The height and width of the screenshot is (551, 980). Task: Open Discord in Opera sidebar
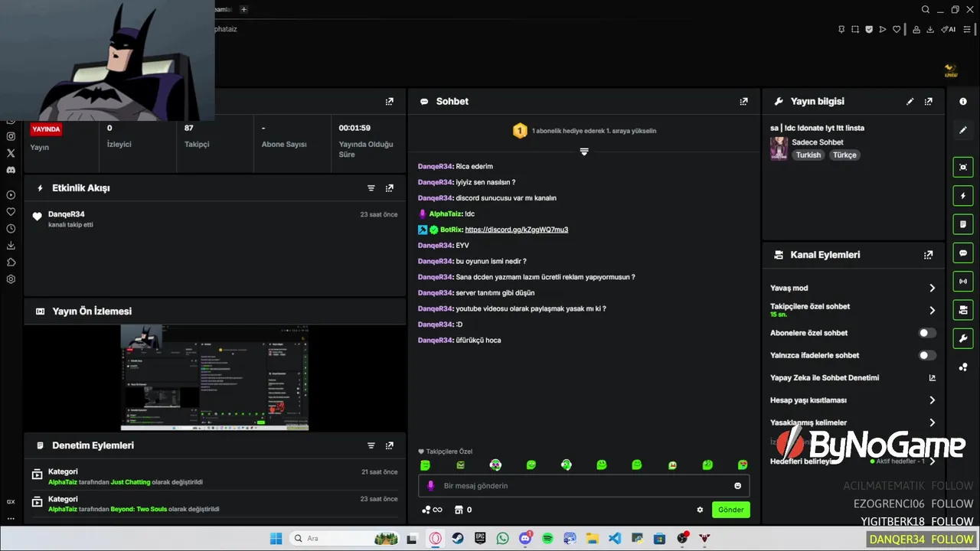pyautogui.click(x=11, y=170)
